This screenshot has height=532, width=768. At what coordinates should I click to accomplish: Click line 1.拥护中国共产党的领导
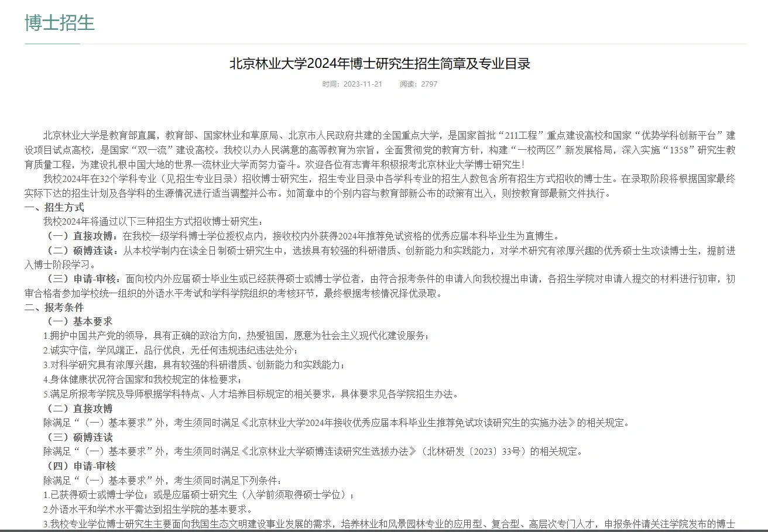click(x=237, y=336)
